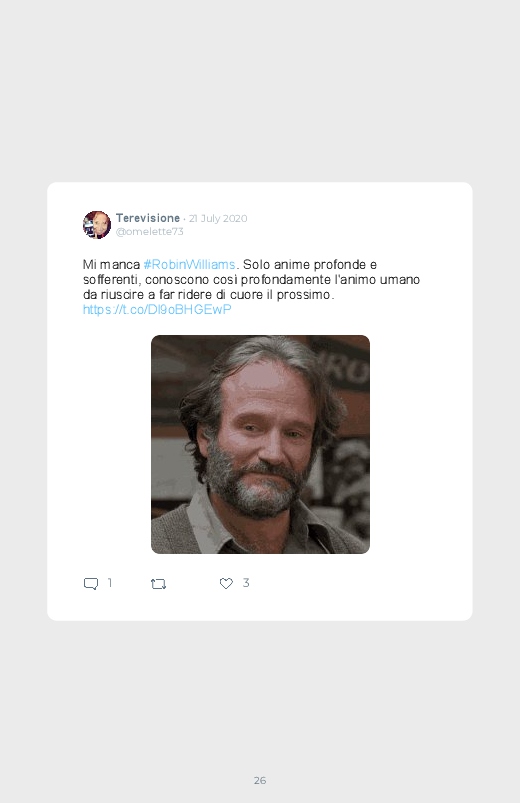Click the words "Mi manca" in the tweet
Viewport: 520px width, 803px height.
click(x=111, y=265)
